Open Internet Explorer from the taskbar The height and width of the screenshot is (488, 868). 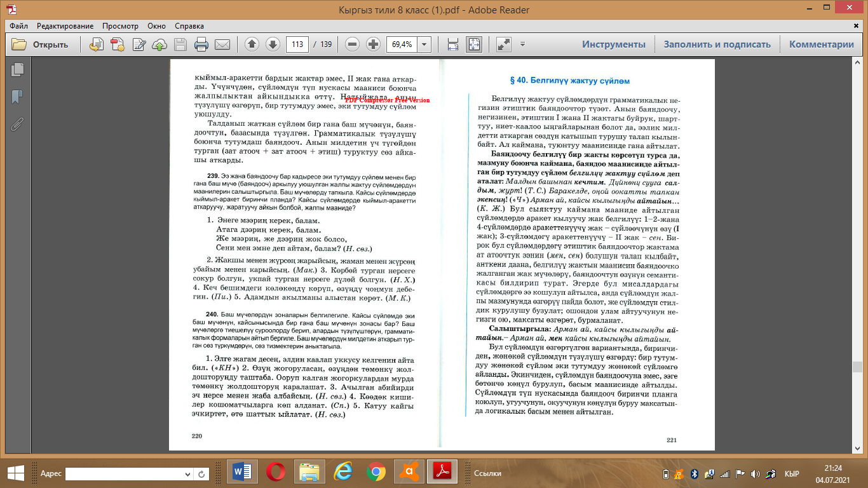tap(342, 472)
